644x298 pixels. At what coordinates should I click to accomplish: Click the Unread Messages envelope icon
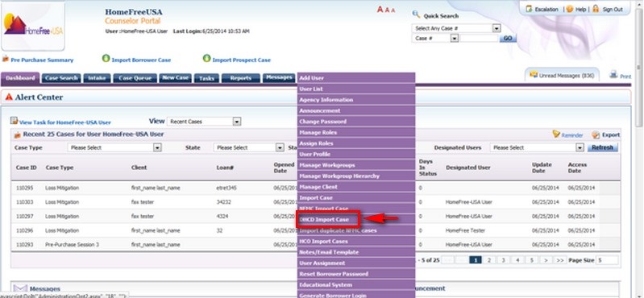534,75
